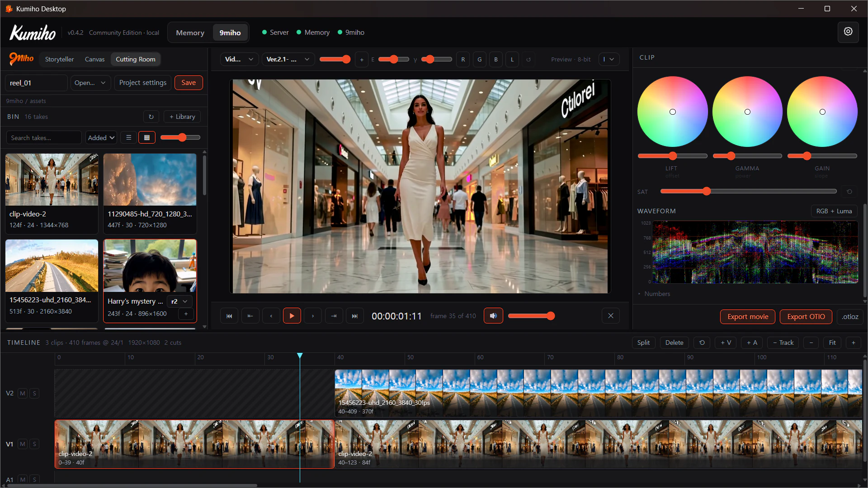Open the settings gear icon
Screen dimensions: 868x488
[x=848, y=32]
